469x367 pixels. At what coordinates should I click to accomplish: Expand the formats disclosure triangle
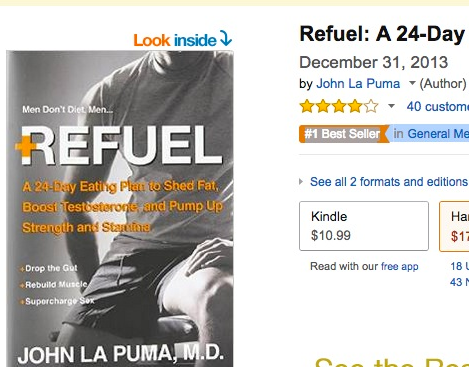click(x=301, y=182)
